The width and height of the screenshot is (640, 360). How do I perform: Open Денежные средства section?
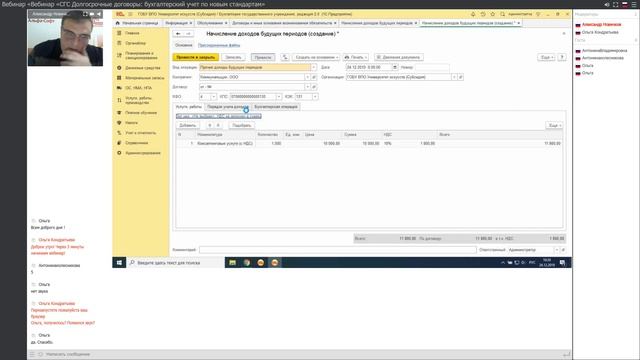pyautogui.click(x=142, y=68)
